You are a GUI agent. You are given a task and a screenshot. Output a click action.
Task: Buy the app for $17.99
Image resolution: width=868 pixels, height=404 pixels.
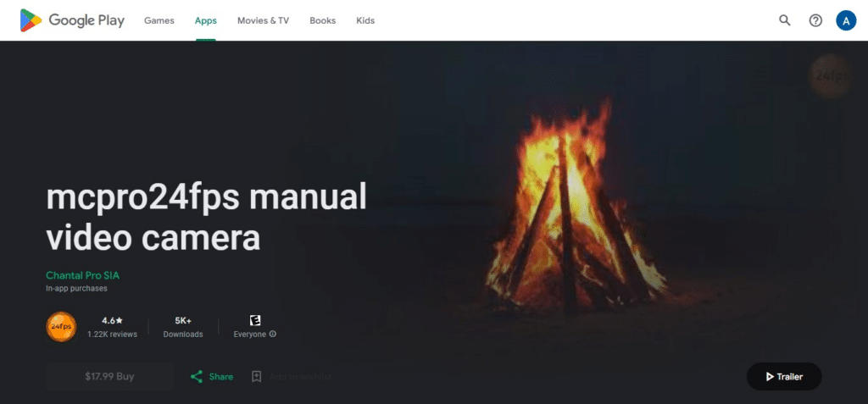109,376
